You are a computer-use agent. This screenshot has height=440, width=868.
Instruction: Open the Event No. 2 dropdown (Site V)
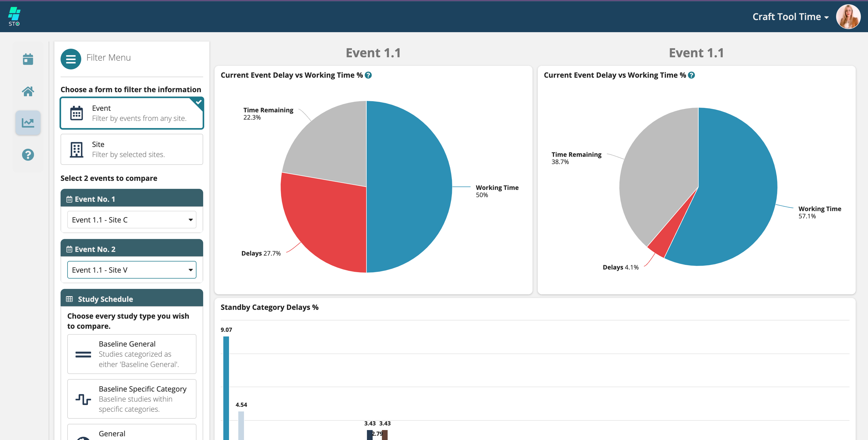pyautogui.click(x=132, y=270)
